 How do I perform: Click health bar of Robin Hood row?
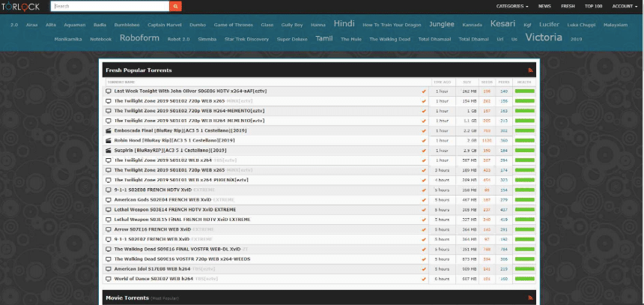point(524,141)
